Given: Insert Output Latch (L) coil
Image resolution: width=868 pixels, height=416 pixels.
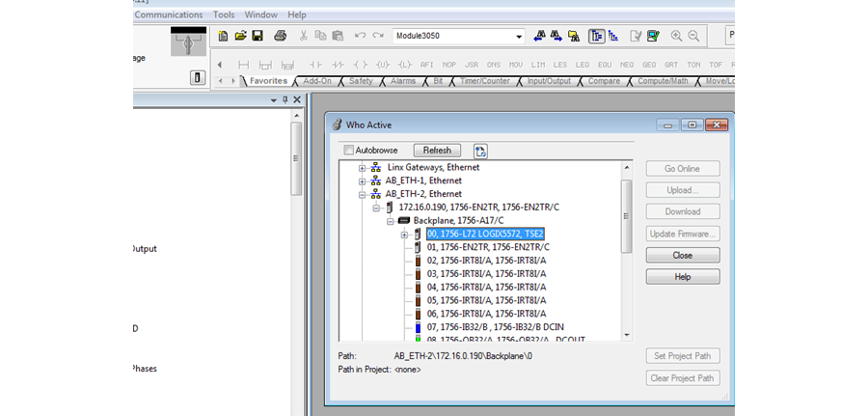Looking at the screenshot, I should 405,65.
